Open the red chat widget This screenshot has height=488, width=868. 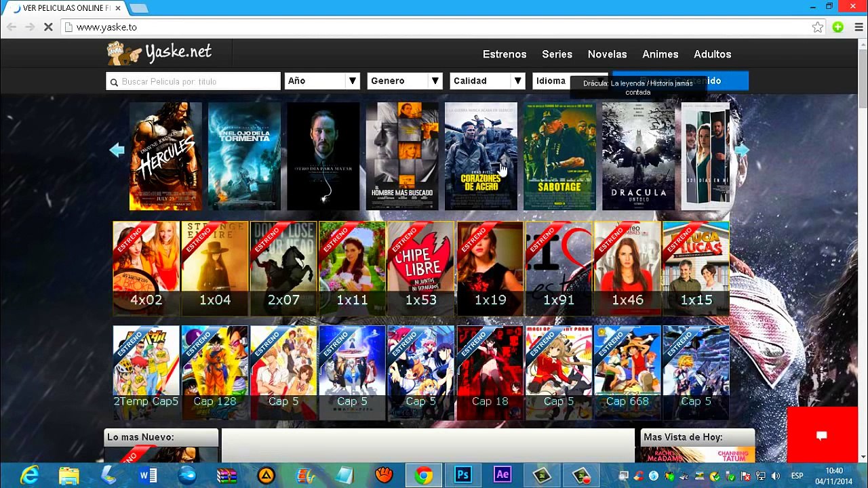click(x=821, y=435)
